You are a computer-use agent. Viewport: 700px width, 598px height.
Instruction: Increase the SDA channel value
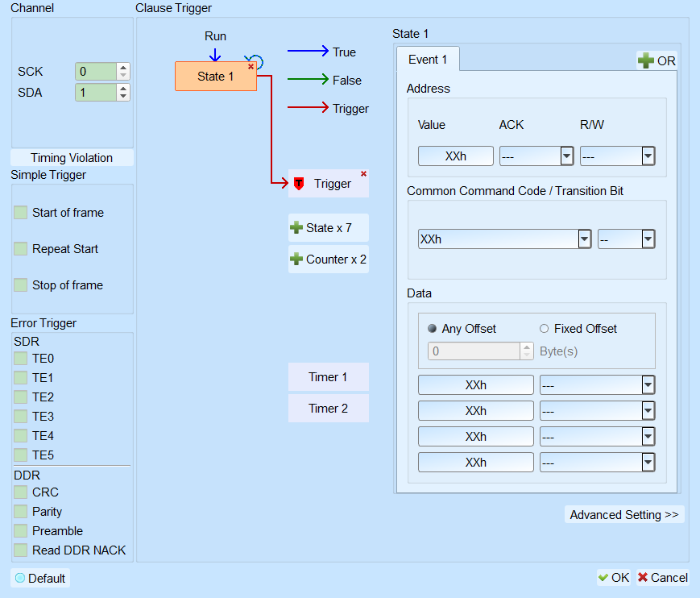[x=123, y=89]
